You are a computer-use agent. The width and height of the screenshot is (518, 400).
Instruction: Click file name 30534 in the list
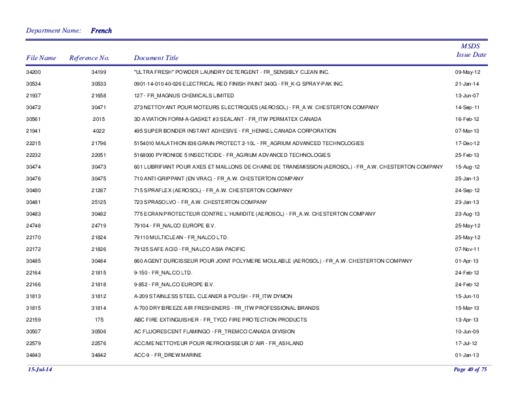tap(33, 84)
